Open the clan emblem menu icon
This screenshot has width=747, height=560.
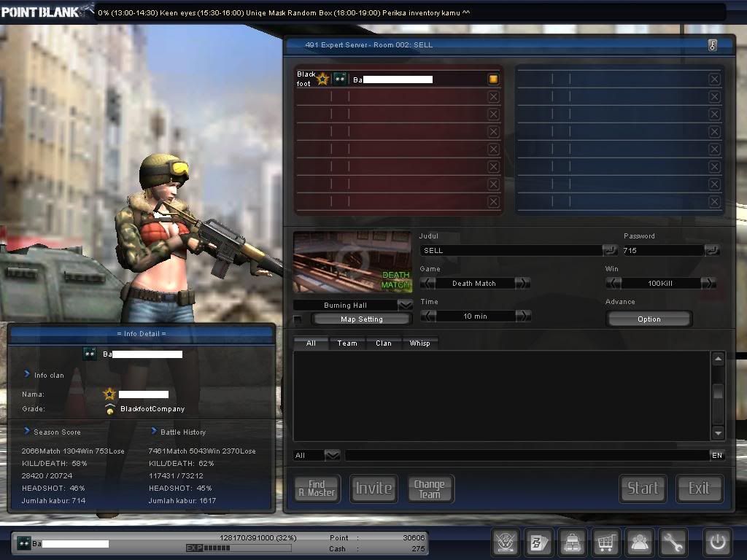[x=506, y=542]
